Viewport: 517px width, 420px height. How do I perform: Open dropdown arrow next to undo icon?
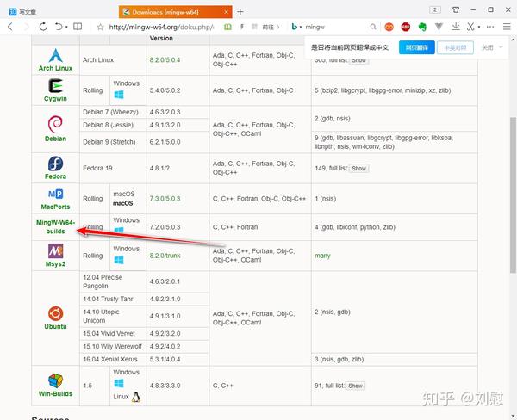66,27
